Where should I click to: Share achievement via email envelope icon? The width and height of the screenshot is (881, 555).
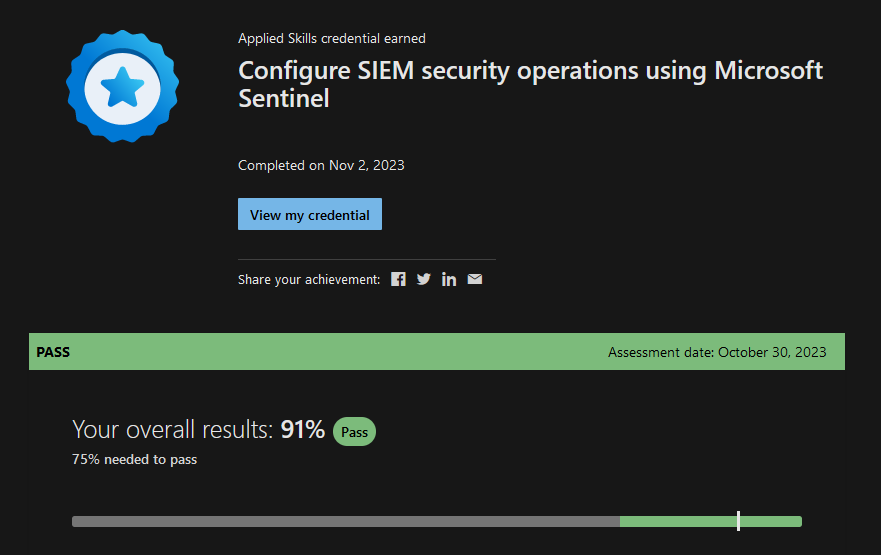(475, 279)
